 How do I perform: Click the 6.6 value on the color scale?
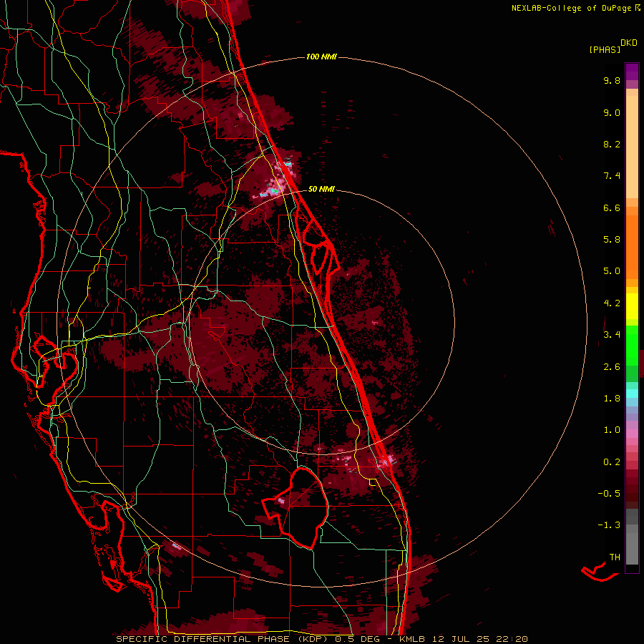pos(612,208)
